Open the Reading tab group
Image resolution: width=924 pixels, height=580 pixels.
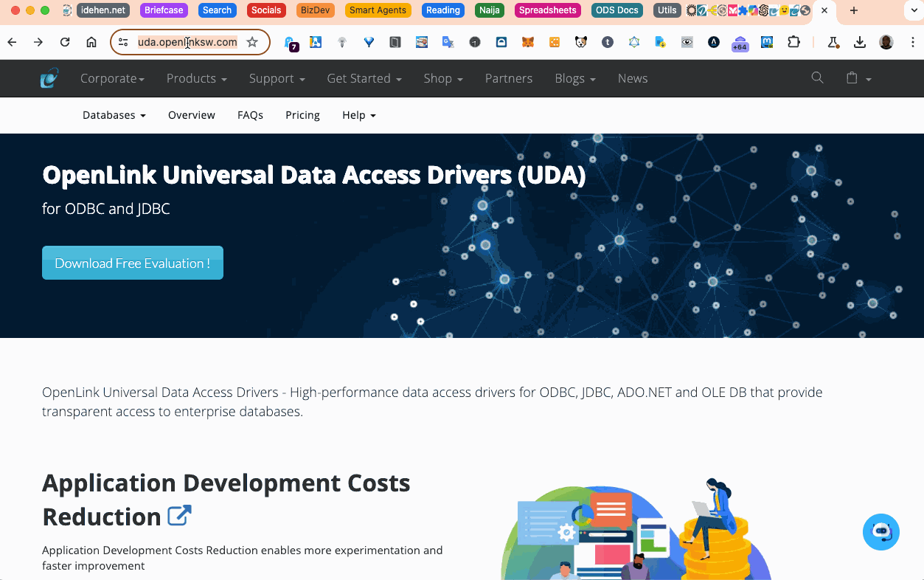coord(443,10)
